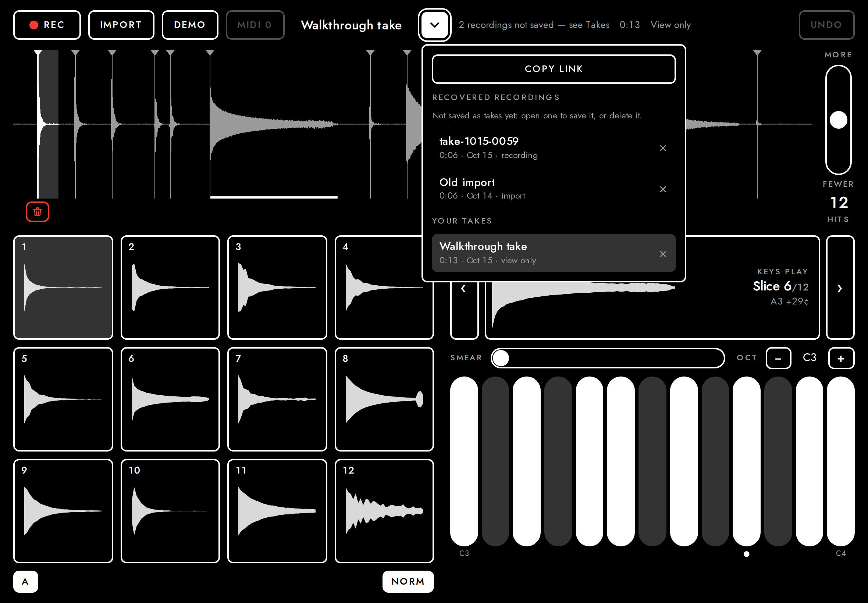The image size is (868, 603).
Task: Collapse the takes dropdown chevron
Action: (435, 25)
